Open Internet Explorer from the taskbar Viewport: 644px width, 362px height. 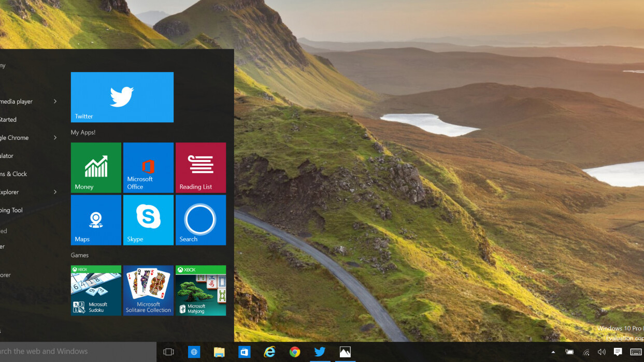[x=269, y=352]
